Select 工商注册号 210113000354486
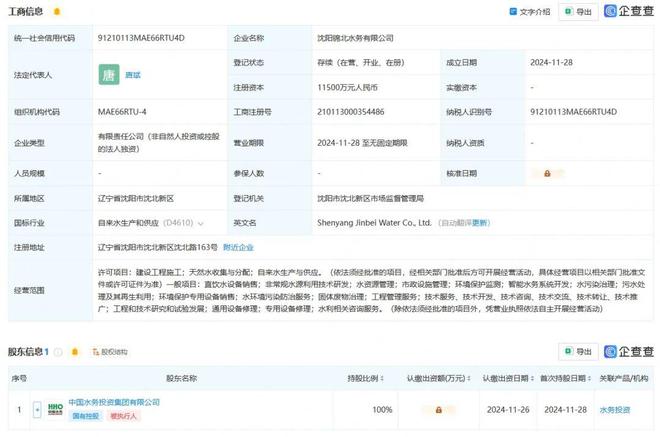 [351, 112]
